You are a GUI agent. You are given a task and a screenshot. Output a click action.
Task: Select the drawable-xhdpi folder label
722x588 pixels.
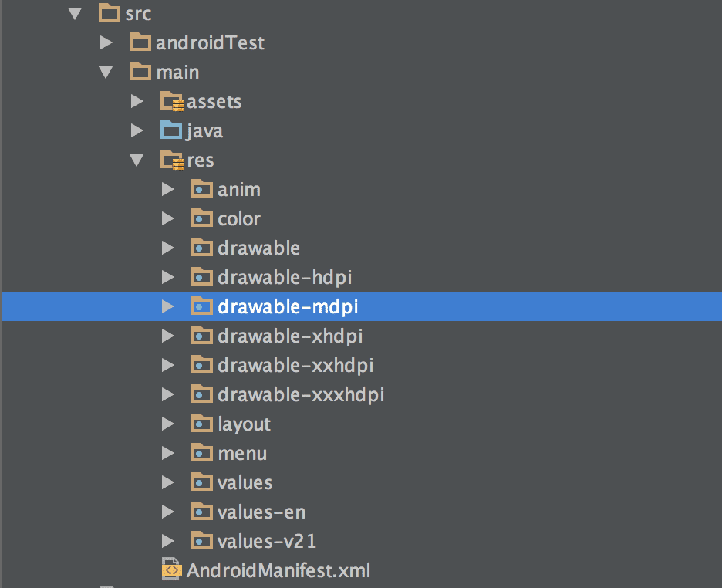click(290, 336)
